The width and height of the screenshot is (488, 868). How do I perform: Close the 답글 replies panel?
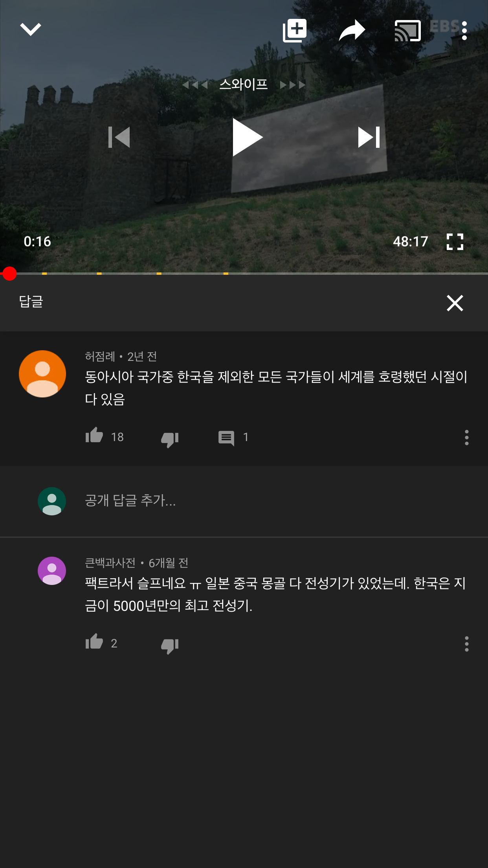pyautogui.click(x=455, y=303)
